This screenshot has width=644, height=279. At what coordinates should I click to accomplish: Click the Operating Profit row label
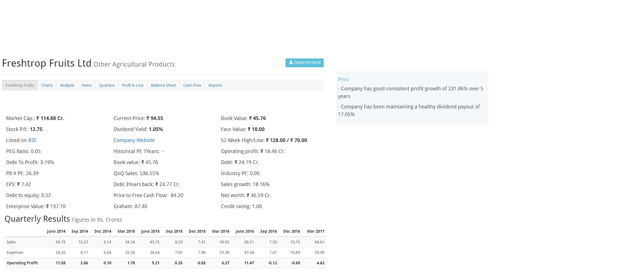(x=22, y=263)
